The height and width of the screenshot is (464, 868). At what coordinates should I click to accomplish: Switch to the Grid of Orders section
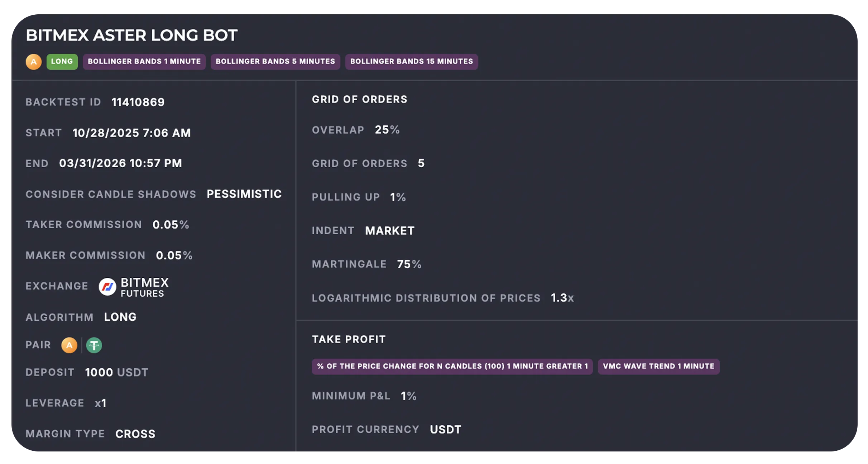[360, 99]
